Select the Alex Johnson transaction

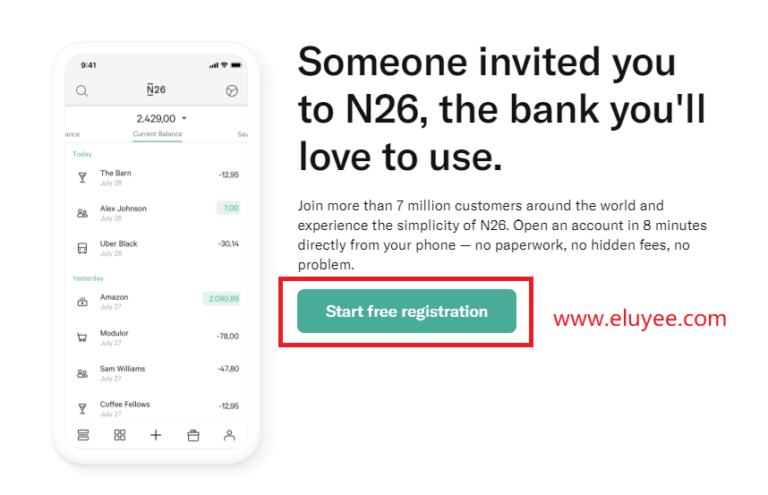tap(157, 212)
